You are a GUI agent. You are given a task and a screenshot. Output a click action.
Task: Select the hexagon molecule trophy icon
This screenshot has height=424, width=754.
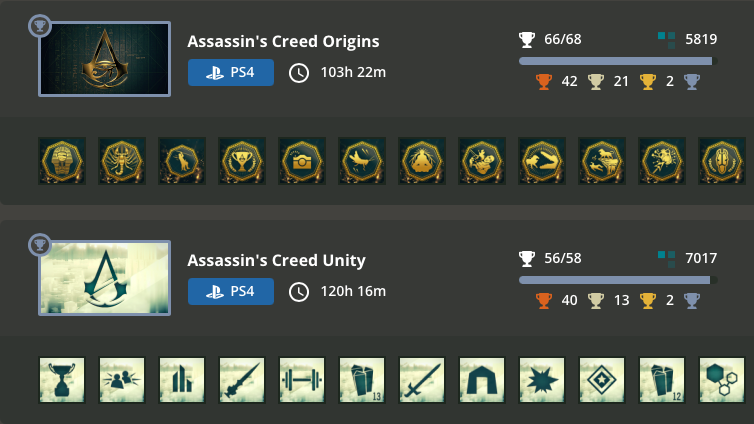(x=720, y=381)
